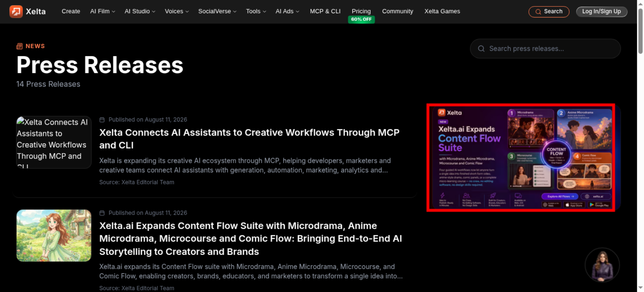Click publish date of Content Flow Suite article
The height and width of the screenshot is (292, 644).
(148, 213)
